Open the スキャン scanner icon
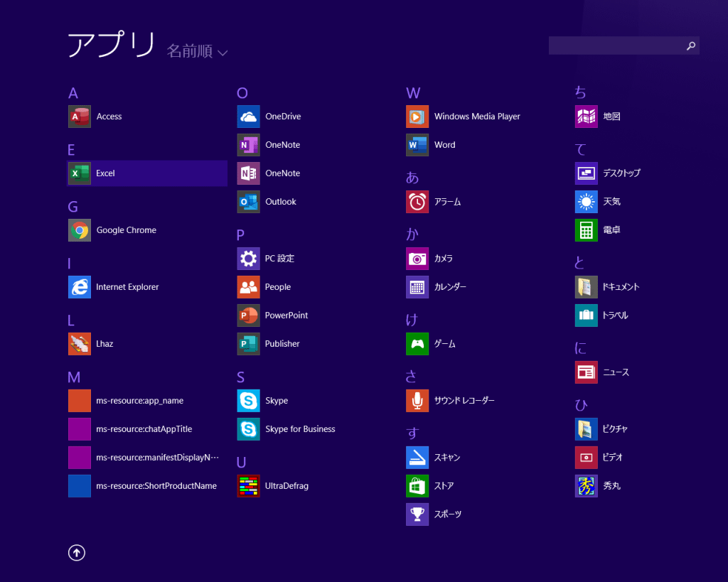This screenshot has width=728, height=582. [417, 458]
